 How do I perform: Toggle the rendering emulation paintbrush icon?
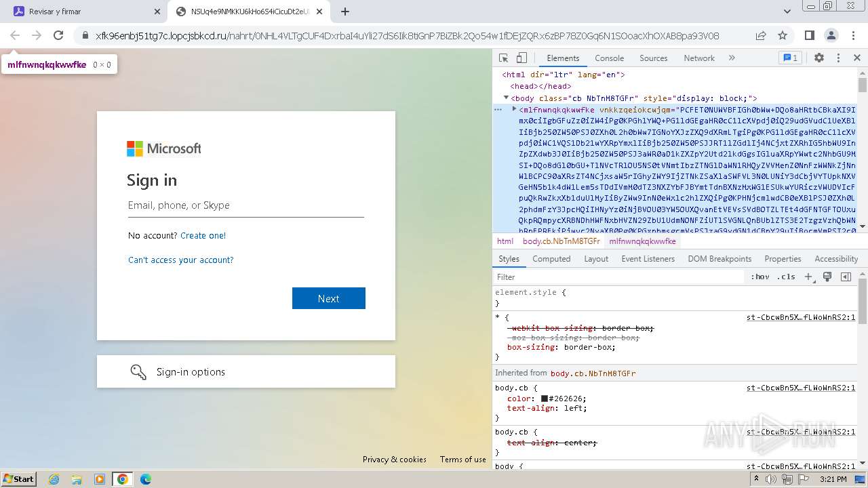coord(827,277)
